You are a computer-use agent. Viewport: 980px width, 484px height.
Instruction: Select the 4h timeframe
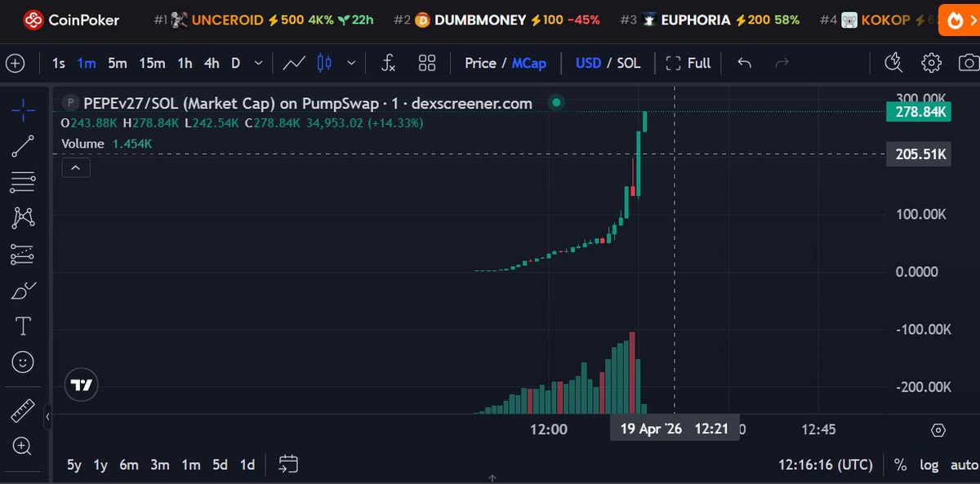(212, 63)
